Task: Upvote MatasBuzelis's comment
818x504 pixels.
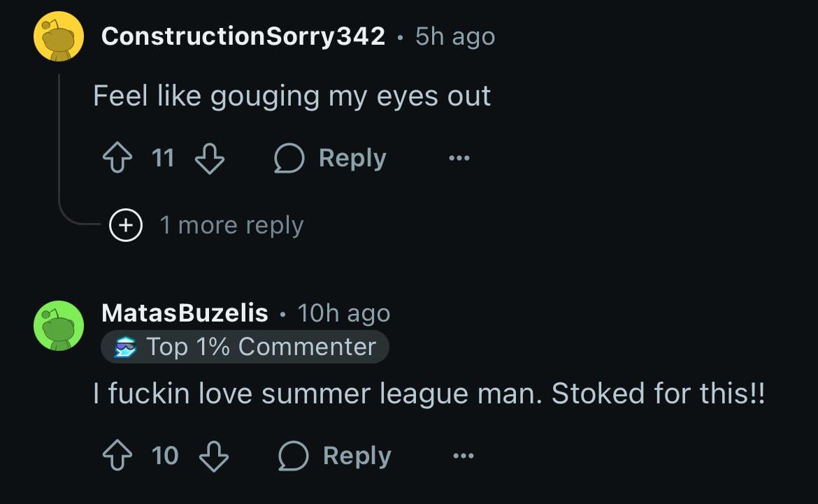Action: [x=117, y=456]
